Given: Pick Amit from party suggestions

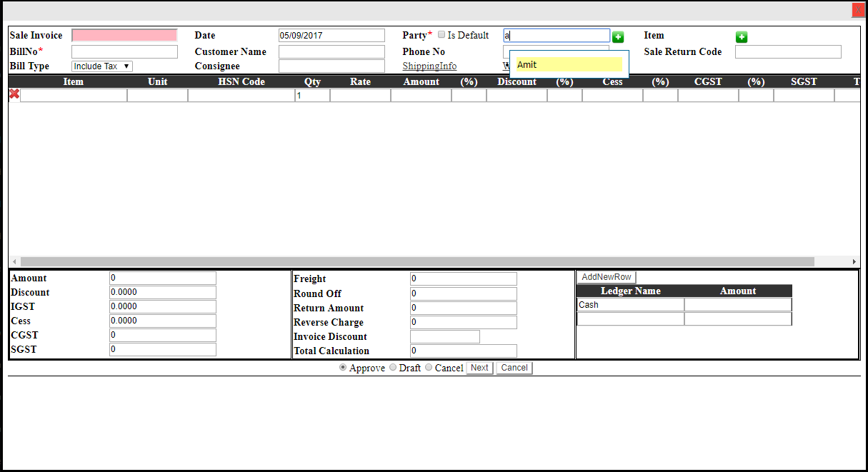Looking at the screenshot, I should point(569,65).
